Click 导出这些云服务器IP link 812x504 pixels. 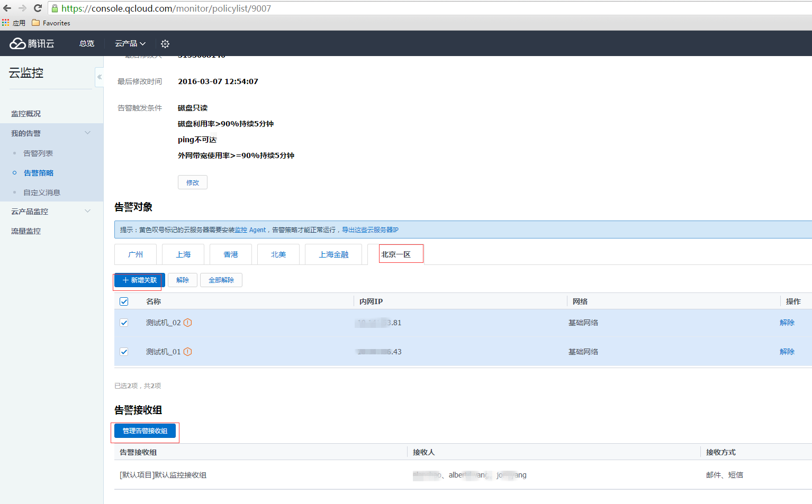370,230
